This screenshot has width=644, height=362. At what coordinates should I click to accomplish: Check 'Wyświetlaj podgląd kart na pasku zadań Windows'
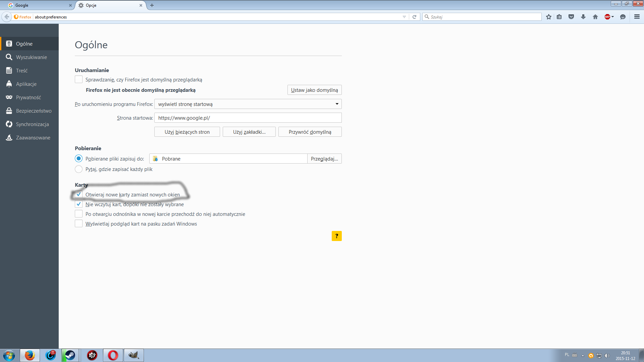point(78,224)
